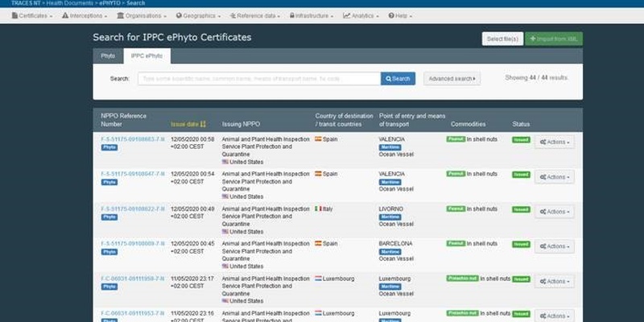The image size is (644, 322).
Task: Click Showing 44 / 44 results text
Action: pos(537,77)
